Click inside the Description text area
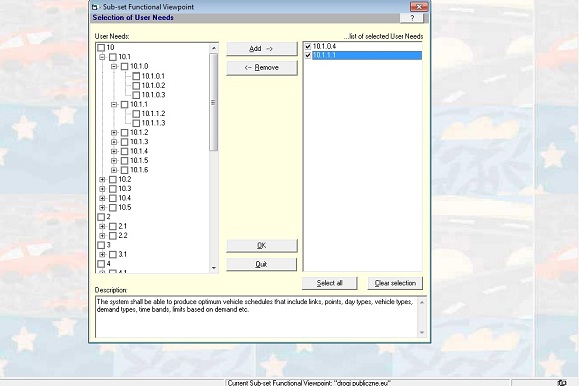The image size is (579, 386). coord(256,317)
